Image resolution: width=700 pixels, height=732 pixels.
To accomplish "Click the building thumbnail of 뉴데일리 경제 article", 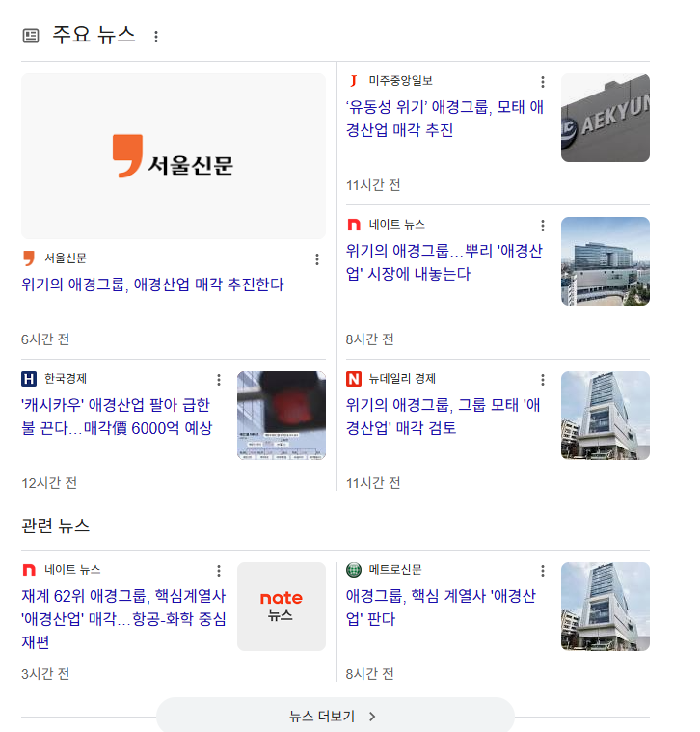I will pos(606,416).
